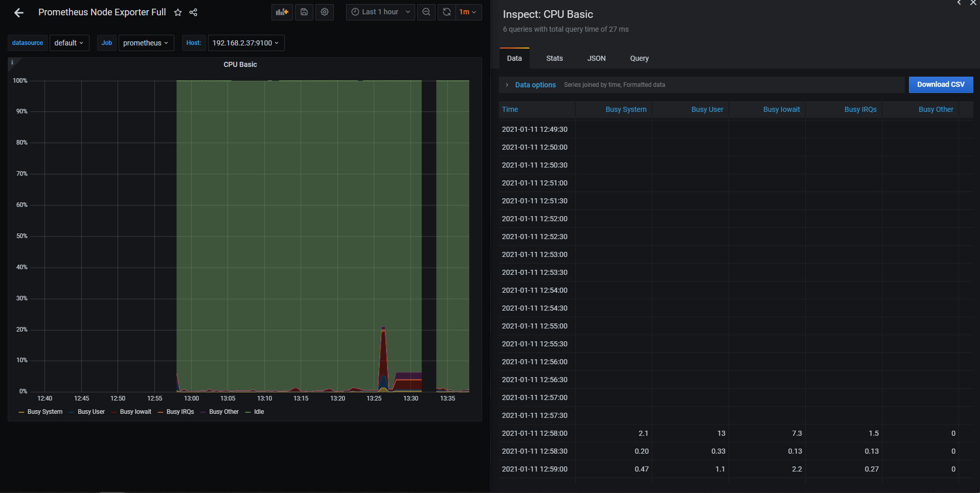The width and height of the screenshot is (980, 493).
Task: Click the share dashboard icon
Action: [193, 12]
